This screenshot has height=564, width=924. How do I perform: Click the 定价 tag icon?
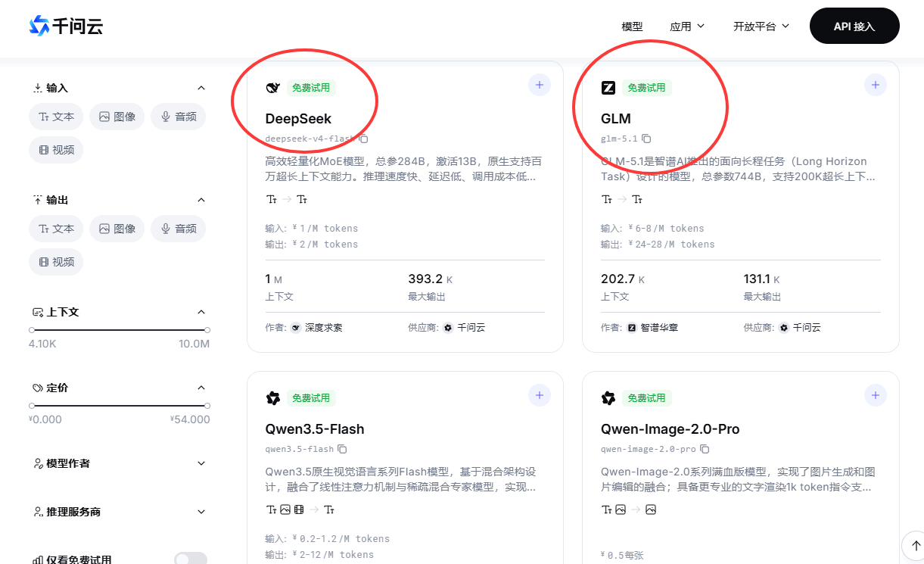click(38, 388)
